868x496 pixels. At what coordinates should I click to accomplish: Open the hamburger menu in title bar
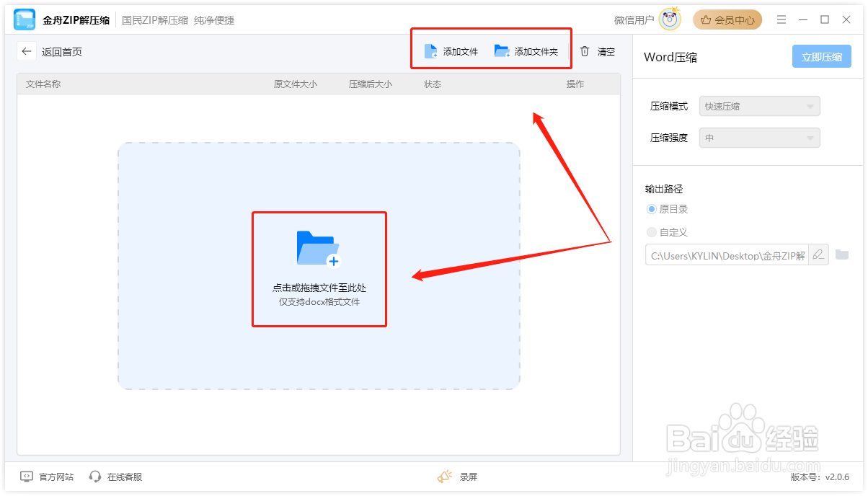781,19
